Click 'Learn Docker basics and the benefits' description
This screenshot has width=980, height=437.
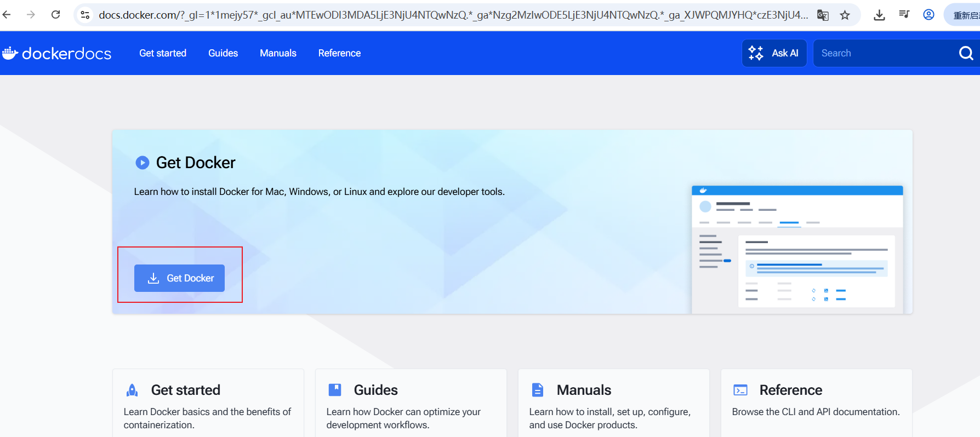207,418
